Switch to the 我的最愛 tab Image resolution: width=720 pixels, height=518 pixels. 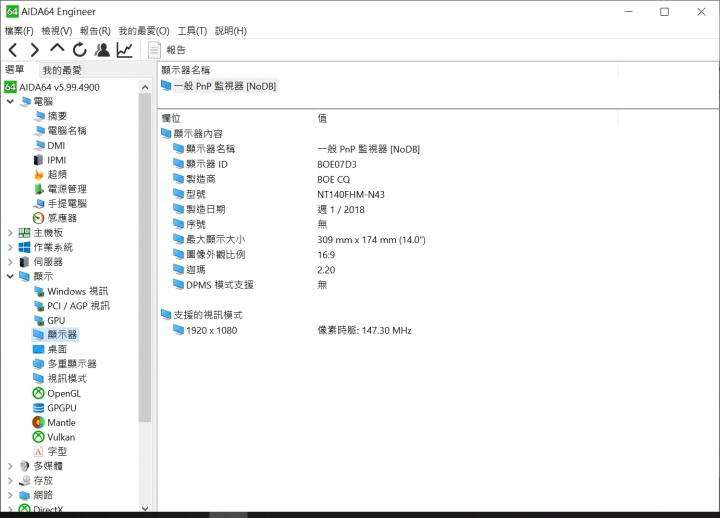tap(62, 70)
